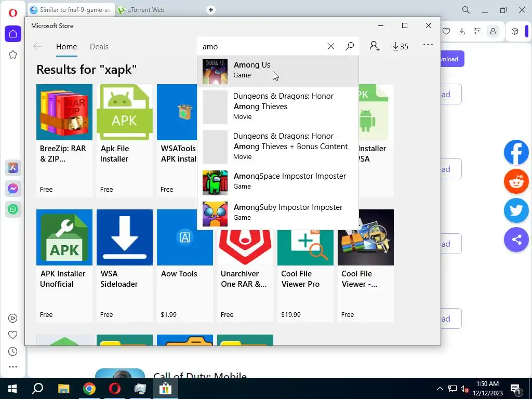Image resolution: width=532 pixels, height=399 pixels.
Task: Open the free Cool File Viewer tile
Action: click(366, 265)
